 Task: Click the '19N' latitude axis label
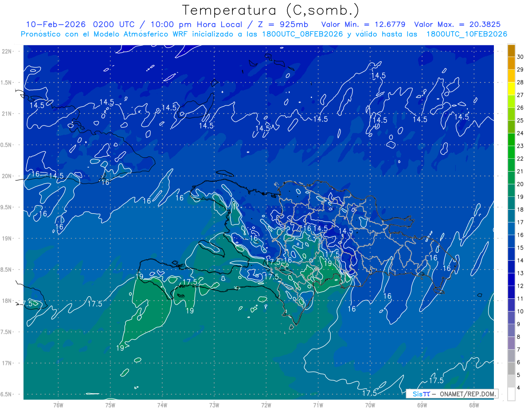(7, 239)
